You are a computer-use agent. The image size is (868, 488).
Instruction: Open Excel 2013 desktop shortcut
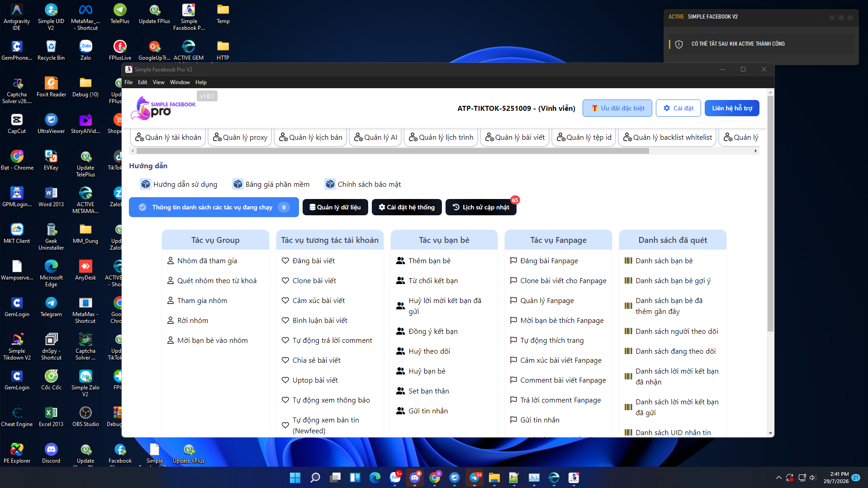pyautogui.click(x=51, y=417)
